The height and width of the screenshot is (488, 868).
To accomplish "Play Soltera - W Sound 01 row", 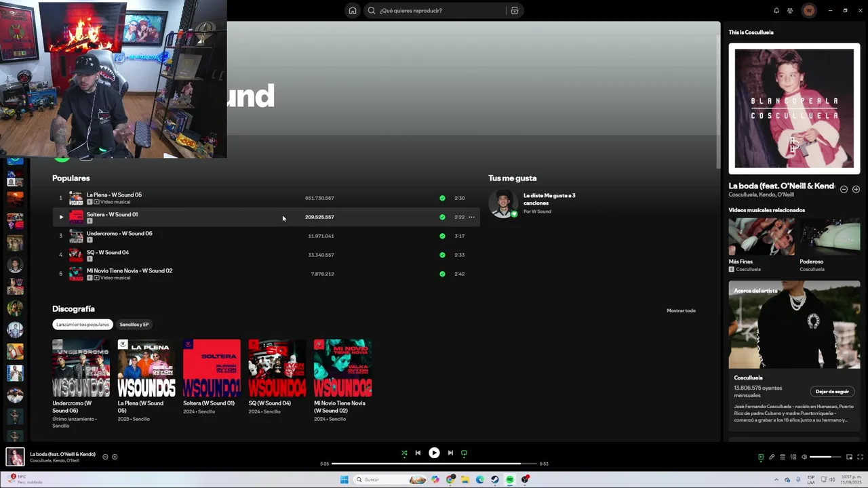I will [60, 217].
